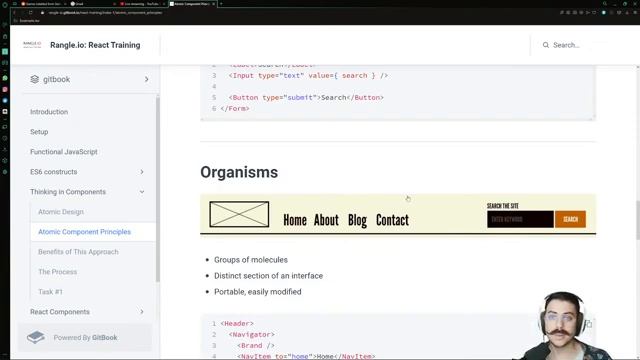
Task: Open the Thinking in Components link
Action: [x=68, y=192]
